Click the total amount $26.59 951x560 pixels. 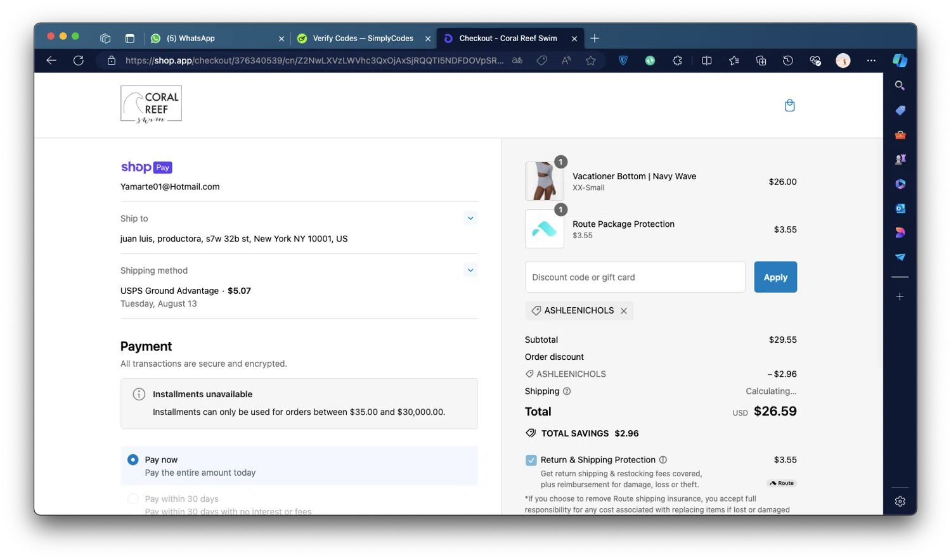click(775, 411)
